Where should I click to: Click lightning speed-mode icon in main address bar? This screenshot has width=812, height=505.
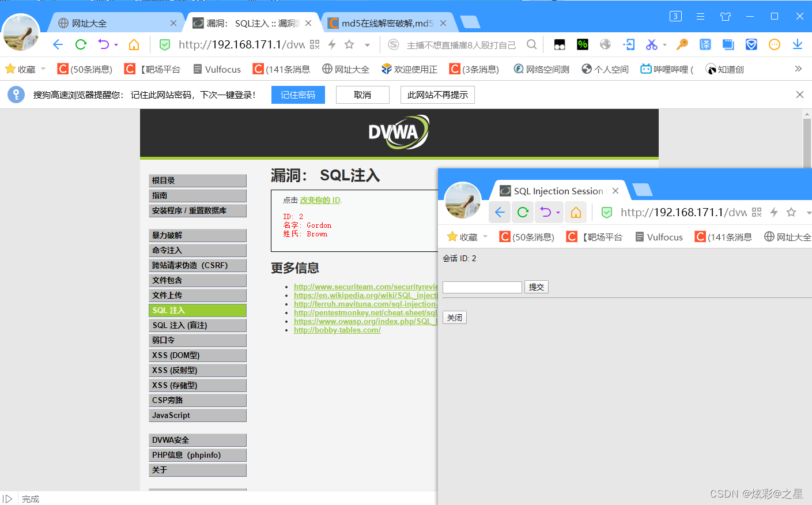click(x=332, y=44)
